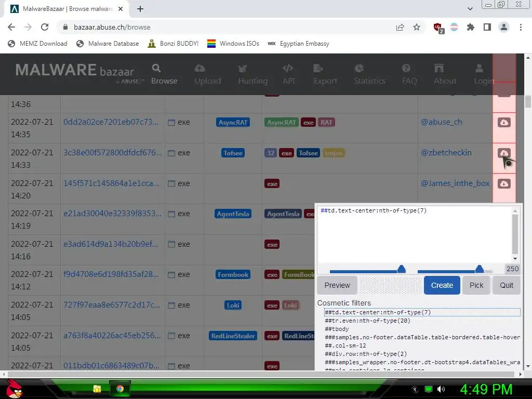The width and height of the screenshot is (532, 399).
Task: Open hash 145f571c145864a1e1cca...
Action: (111, 183)
